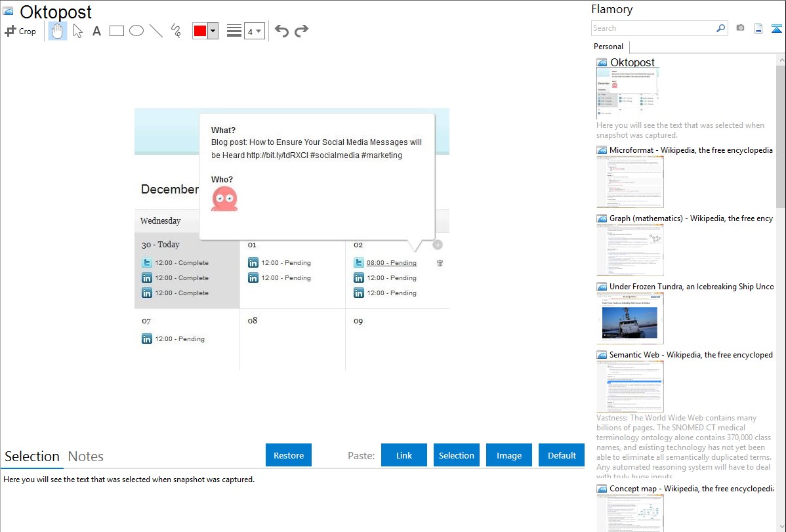
Task: Click the Wednesday column header
Action: (x=160, y=220)
